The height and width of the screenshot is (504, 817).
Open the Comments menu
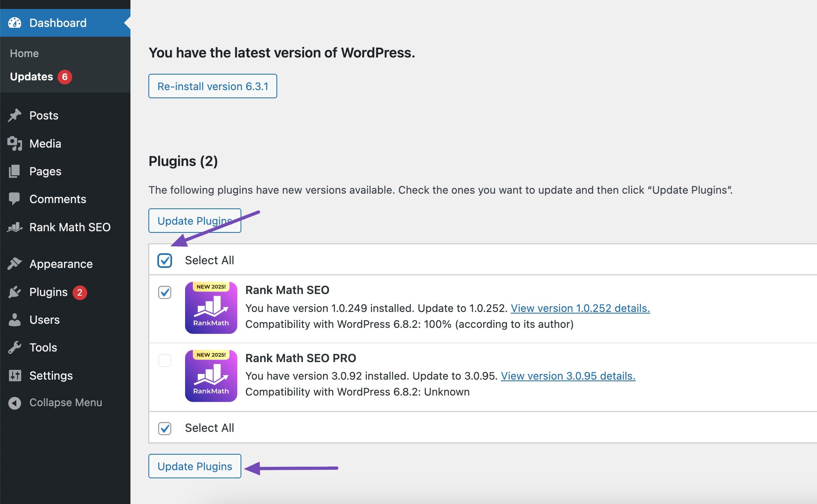point(65,199)
